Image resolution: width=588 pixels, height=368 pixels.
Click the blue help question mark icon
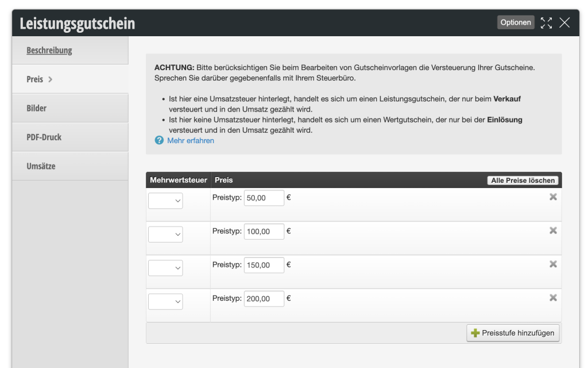click(x=159, y=140)
